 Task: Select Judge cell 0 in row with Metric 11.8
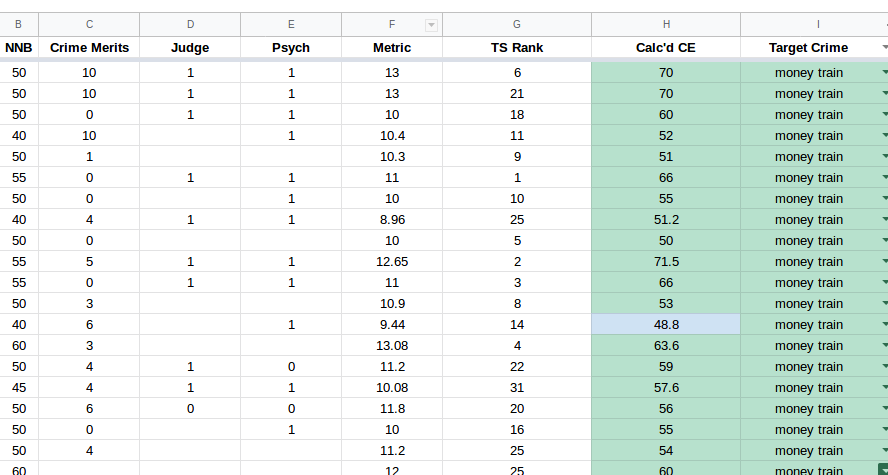tap(190, 409)
